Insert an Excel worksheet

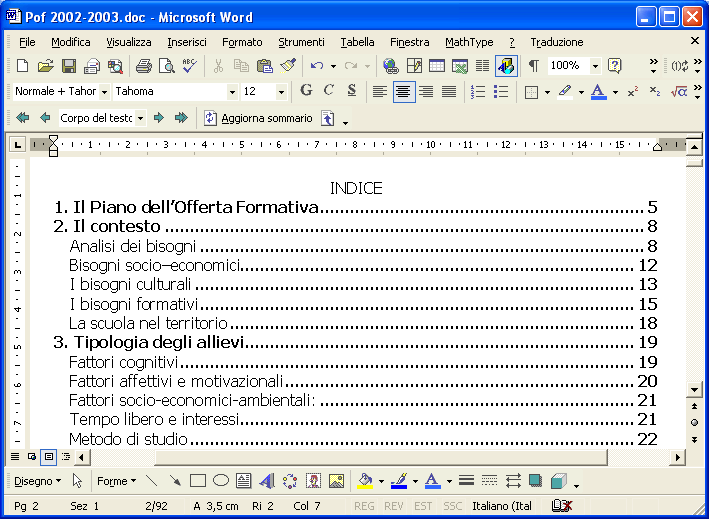(x=460, y=66)
